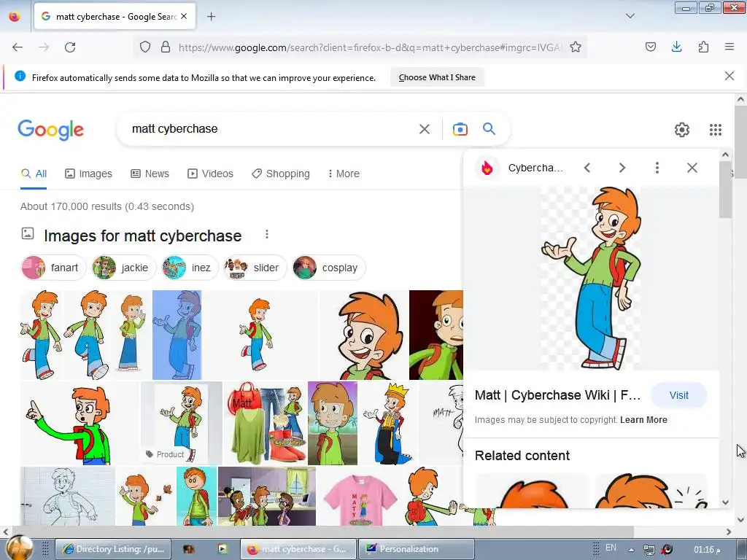
Task: Open the blue-highlighted Matt thumbnail
Action: [177, 335]
